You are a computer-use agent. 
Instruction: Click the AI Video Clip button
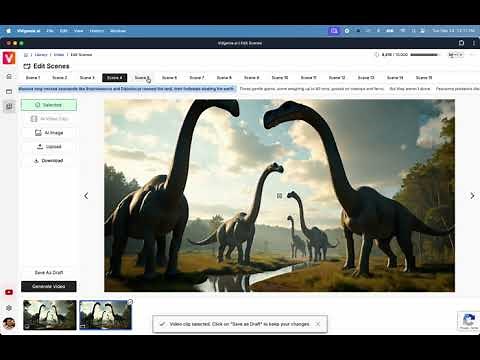[49, 119]
